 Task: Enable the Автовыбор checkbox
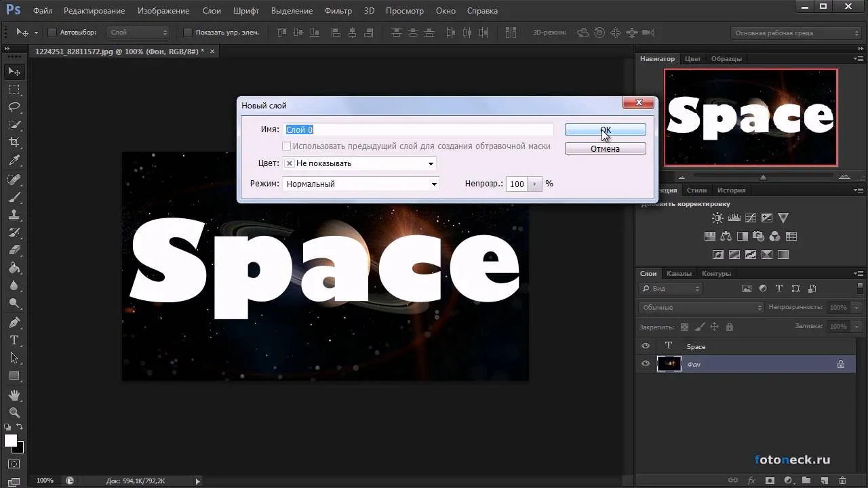53,33
